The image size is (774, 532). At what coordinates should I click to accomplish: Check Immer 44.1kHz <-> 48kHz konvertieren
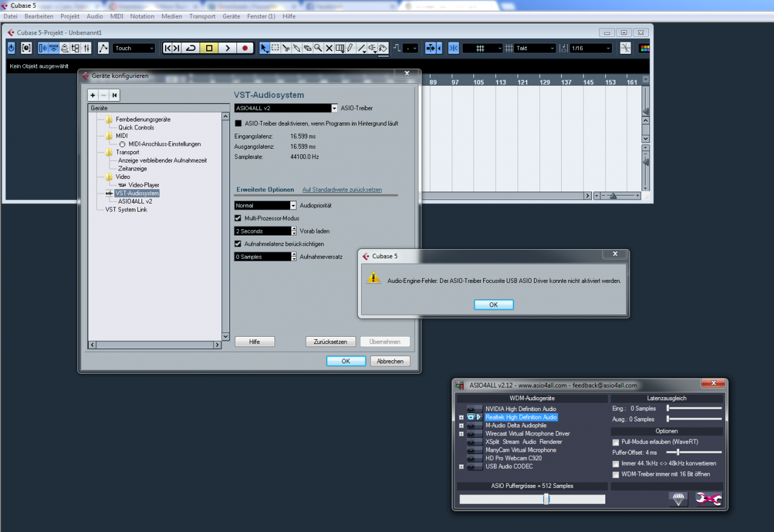point(616,464)
